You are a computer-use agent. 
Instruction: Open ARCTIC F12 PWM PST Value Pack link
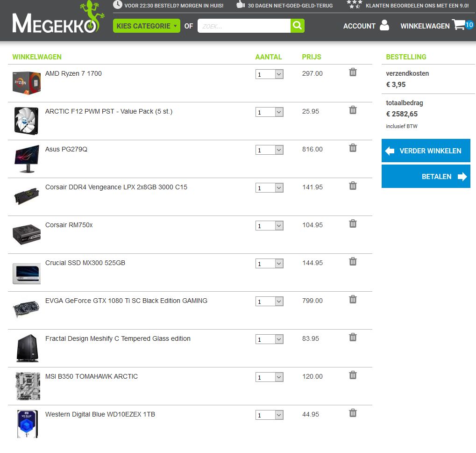(x=109, y=112)
